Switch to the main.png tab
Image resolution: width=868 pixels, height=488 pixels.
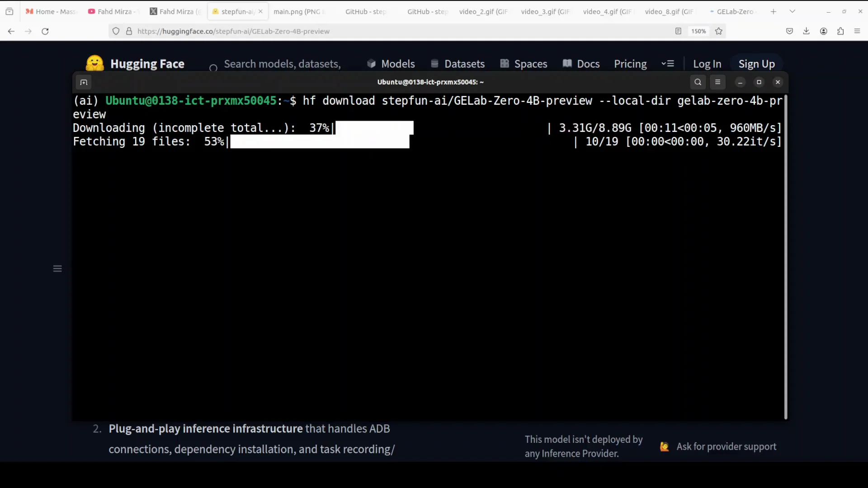tap(298, 12)
